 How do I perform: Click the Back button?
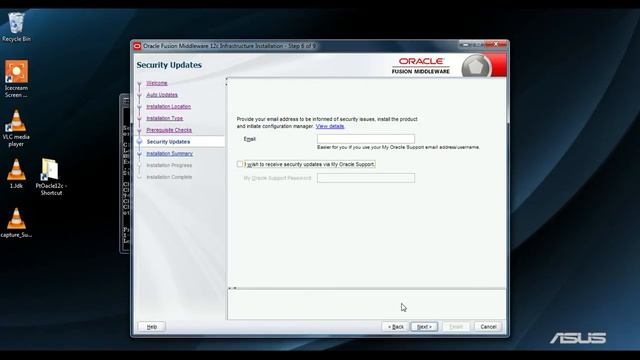(x=395, y=327)
